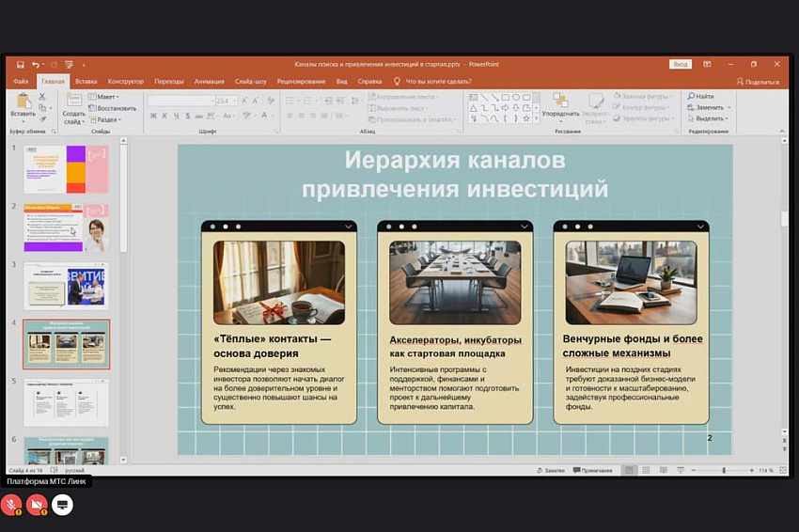799x532 pixels.
Task: Switch to the Вставка ribbon tab
Action: tap(87, 82)
